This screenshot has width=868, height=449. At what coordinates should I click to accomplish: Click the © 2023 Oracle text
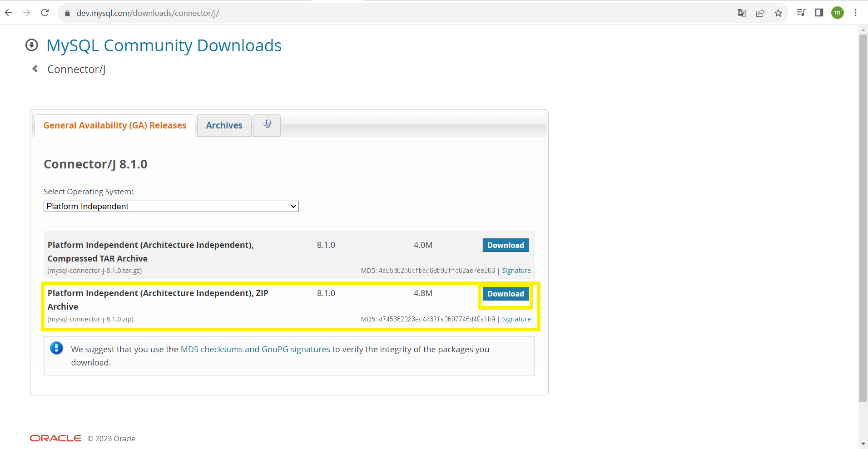click(x=112, y=439)
